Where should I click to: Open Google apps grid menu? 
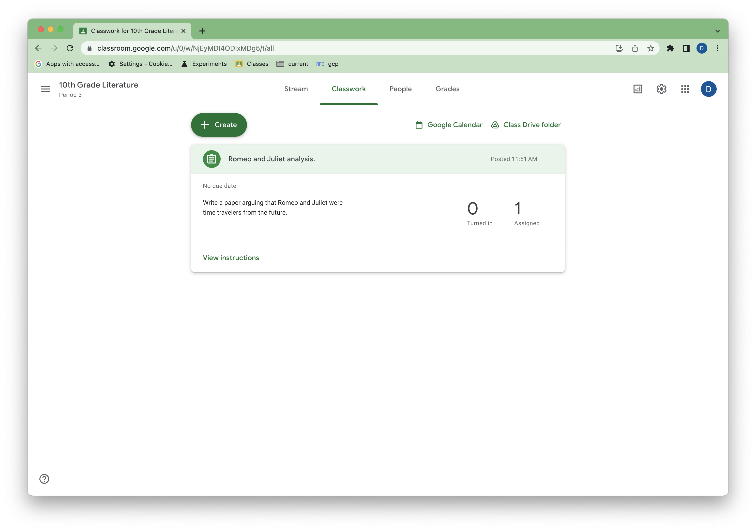click(685, 89)
